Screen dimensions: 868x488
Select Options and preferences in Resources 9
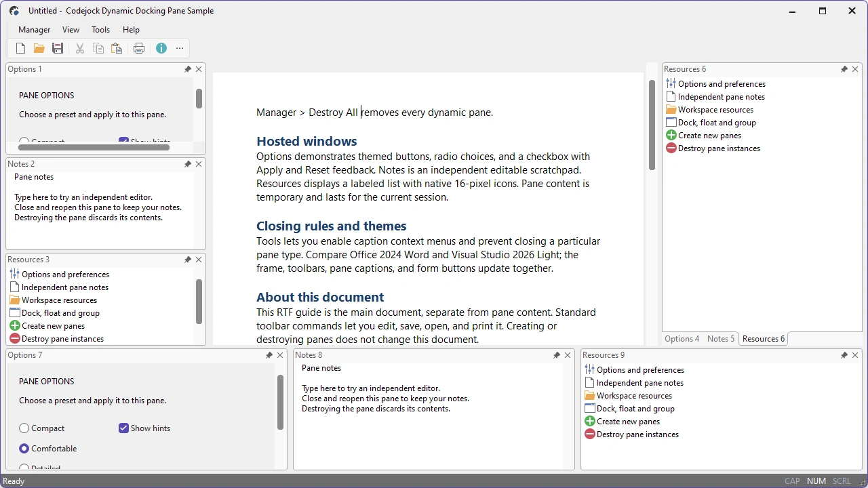tap(634, 370)
